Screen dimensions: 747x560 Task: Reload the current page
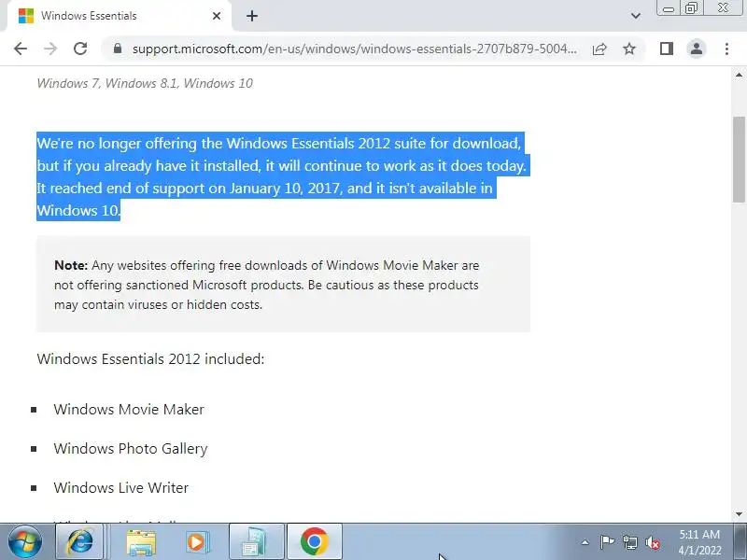[x=80, y=49]
